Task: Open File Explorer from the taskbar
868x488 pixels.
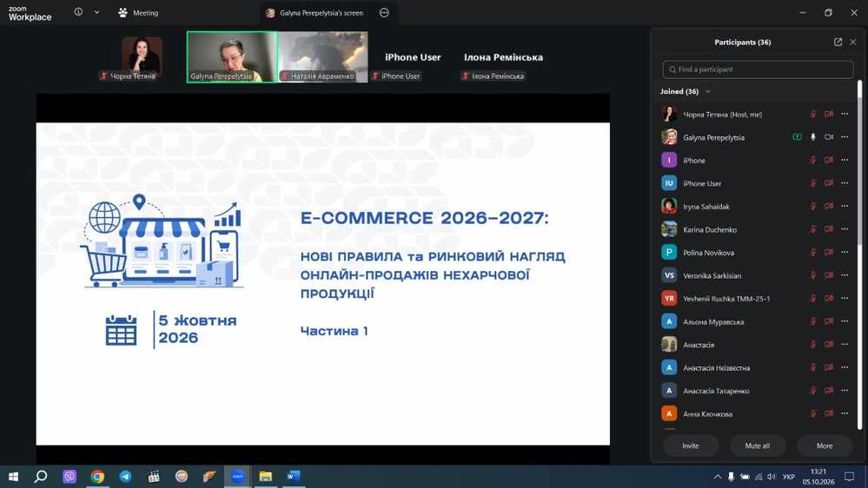Action: click(x=266, y=477)
